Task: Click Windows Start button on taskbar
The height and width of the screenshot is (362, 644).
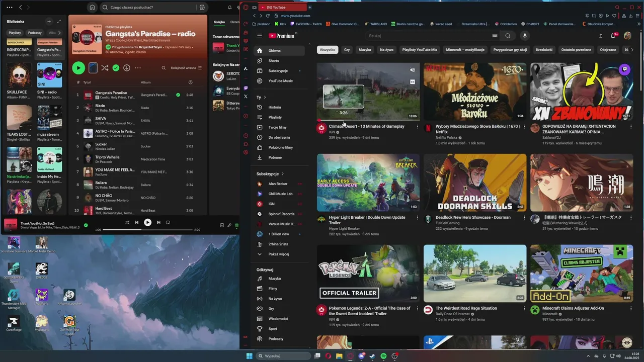Action: click(249, 356)
